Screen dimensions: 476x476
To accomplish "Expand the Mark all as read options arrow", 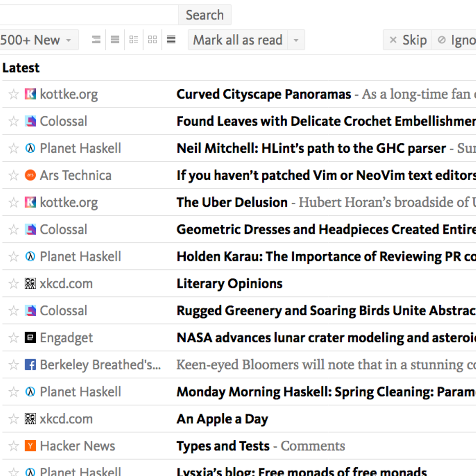I will [x=296, y=40].
